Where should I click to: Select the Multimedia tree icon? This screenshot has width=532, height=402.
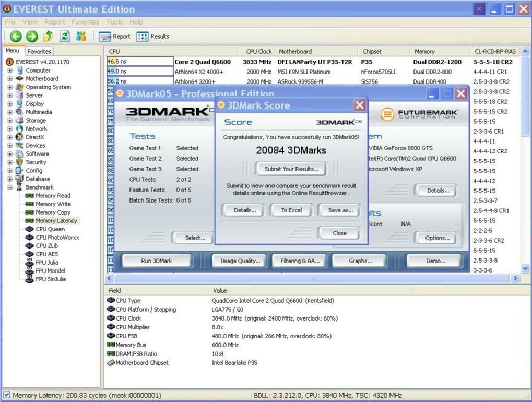tap(20, 112)
